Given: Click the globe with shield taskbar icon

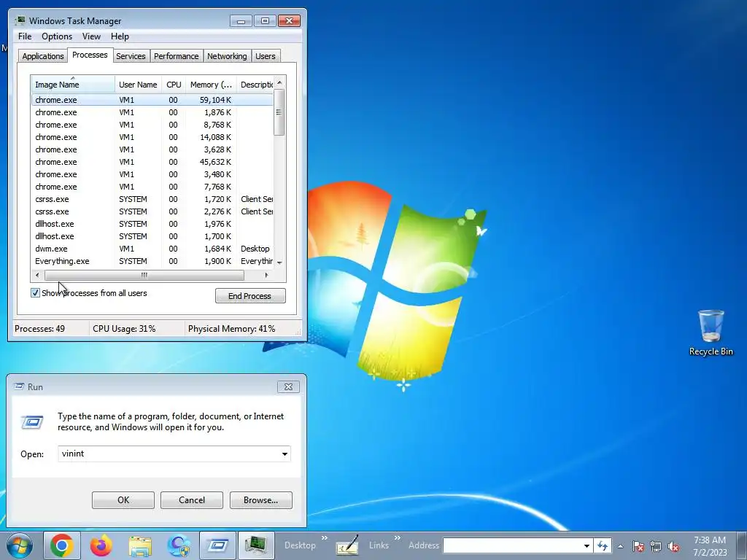Looking at the screenshot, I should point(179,545).
